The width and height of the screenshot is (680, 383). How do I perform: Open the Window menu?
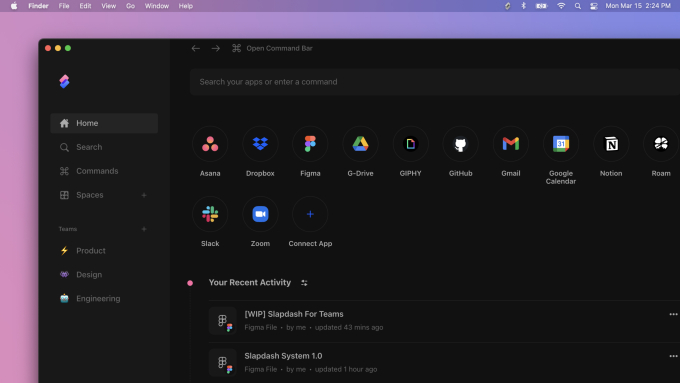pyautogui.click(x=157, y=6)
